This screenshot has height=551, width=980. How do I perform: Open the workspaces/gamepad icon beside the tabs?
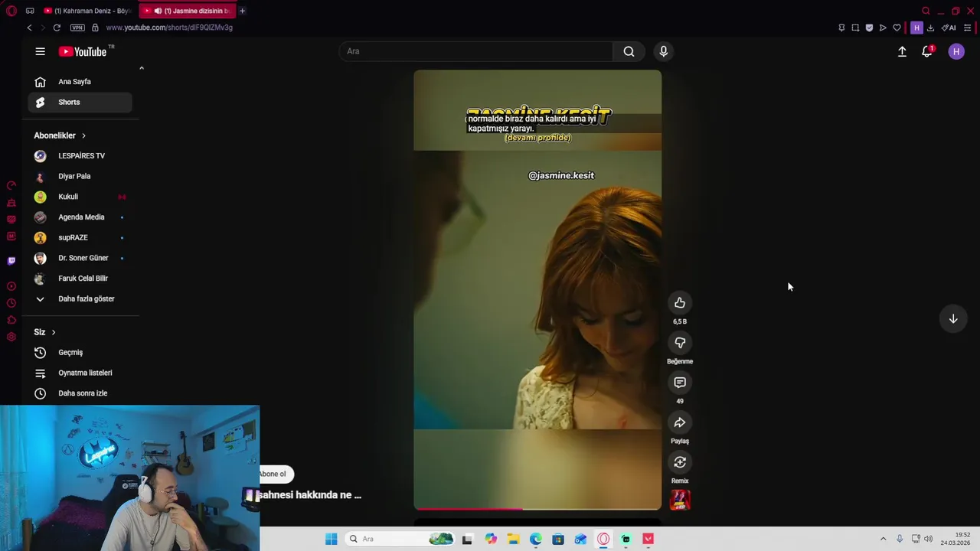pyautogui.click(x=30, y=11)
